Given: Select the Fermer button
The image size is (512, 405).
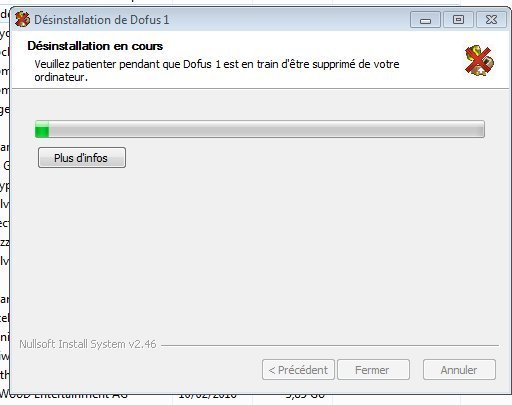Looking at the screenshot, I should point(373,370).
